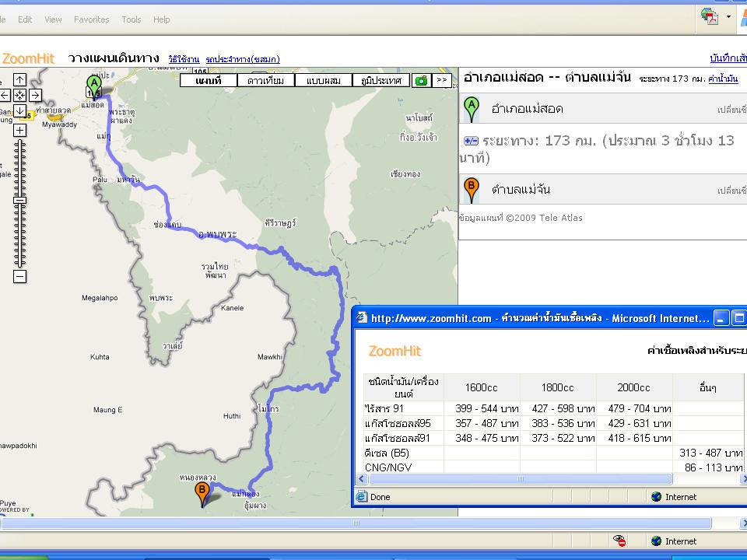Screen dimensions: 747x560
Task: Pan the map up with the arrow
Action: 20,79
